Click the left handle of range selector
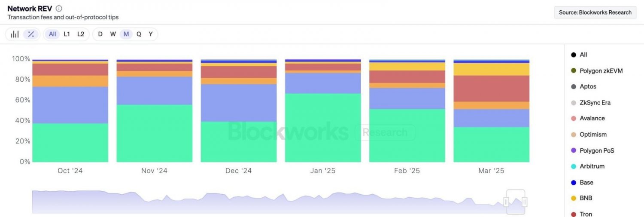644x217 pixels. (506, 202)
